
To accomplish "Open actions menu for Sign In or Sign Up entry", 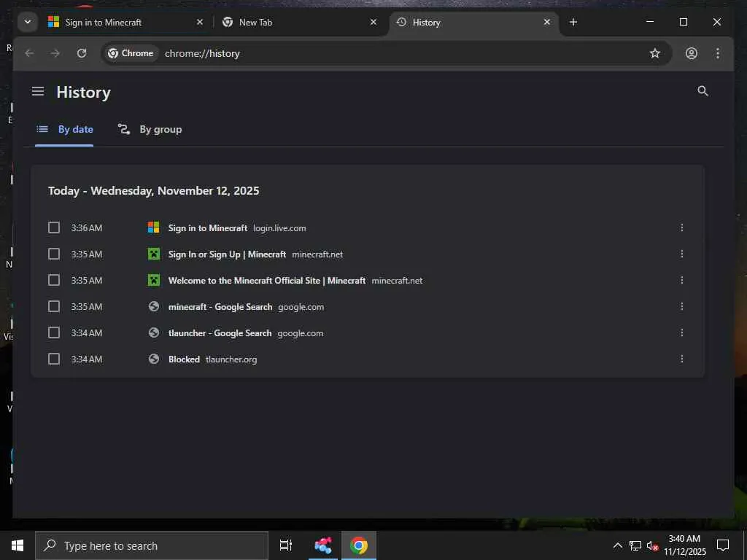I will click(682, 254).
